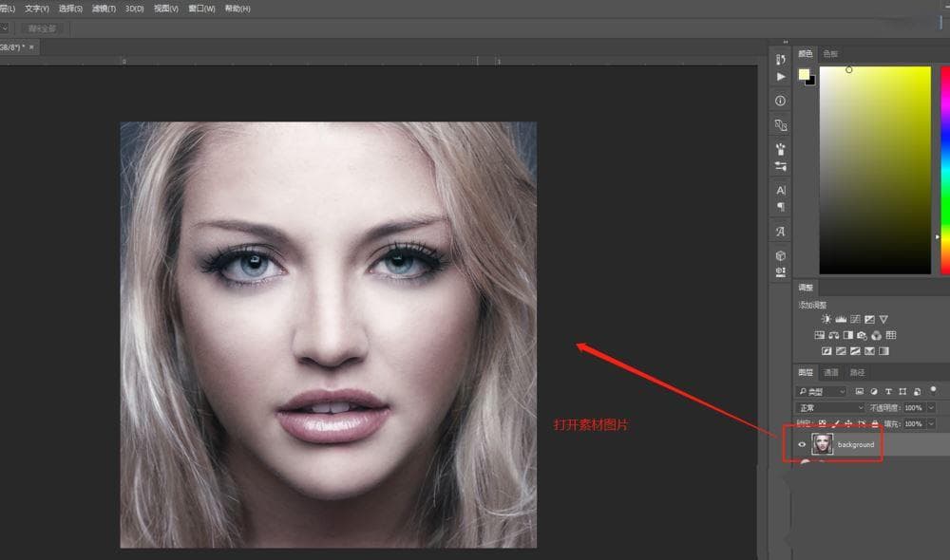Add a Color Balance scales adjustment

(x=834, y=335)
